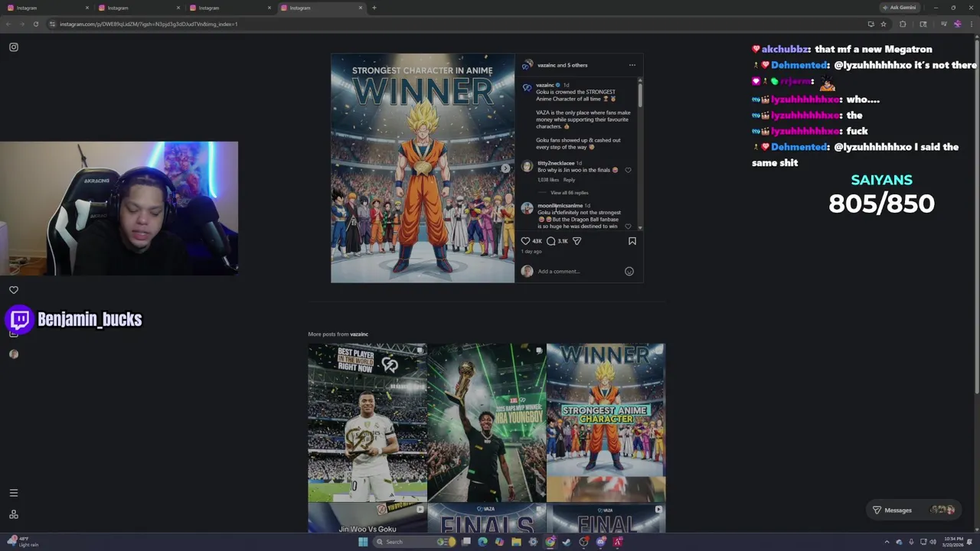Click the instagram.com address bar URL
This screenshot has height=551, width=980.
coord(149,24)
